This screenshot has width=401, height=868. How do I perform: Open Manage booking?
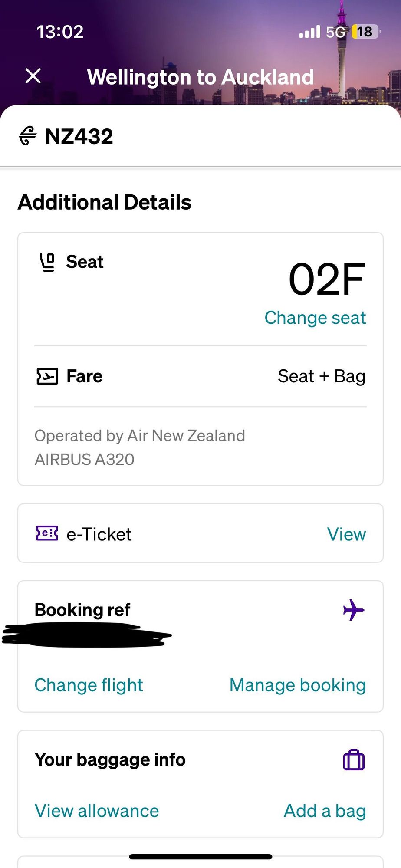point(298,685)
